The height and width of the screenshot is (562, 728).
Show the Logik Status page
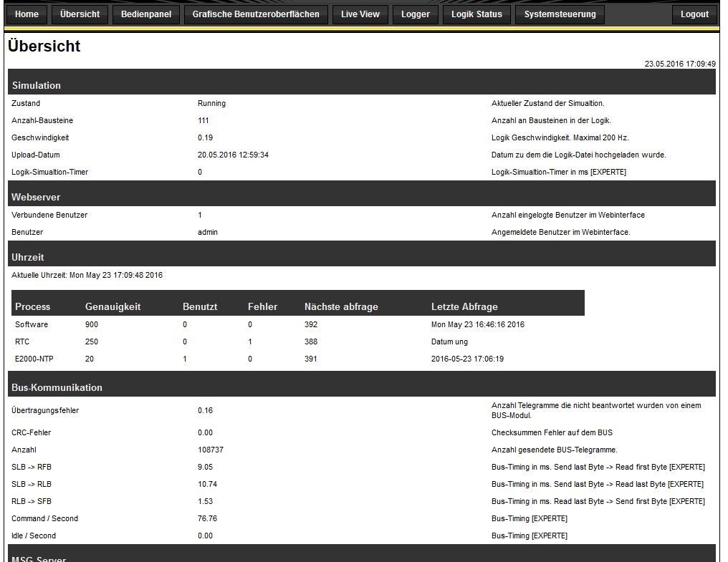tap(476, 14)
